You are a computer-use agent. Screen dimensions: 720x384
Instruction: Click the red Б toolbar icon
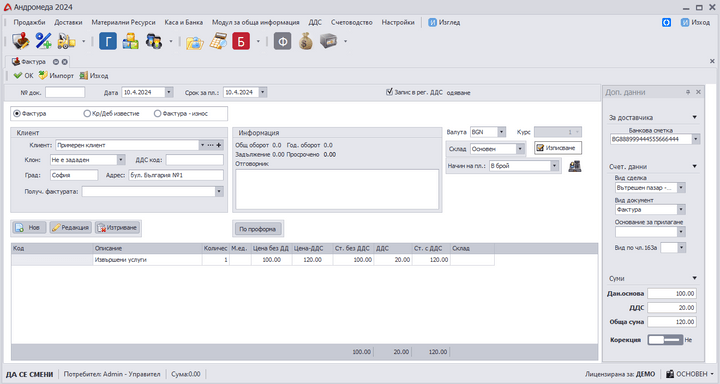tap(241, 41)
